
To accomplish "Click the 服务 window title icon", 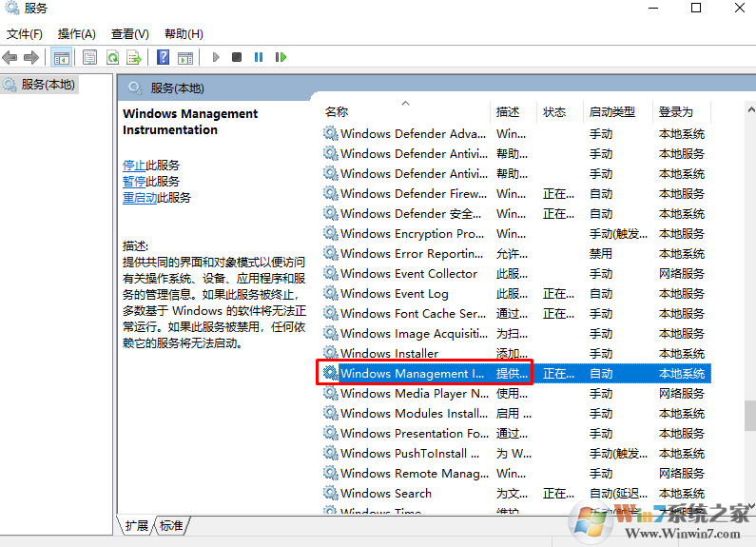I will [12, 9].
